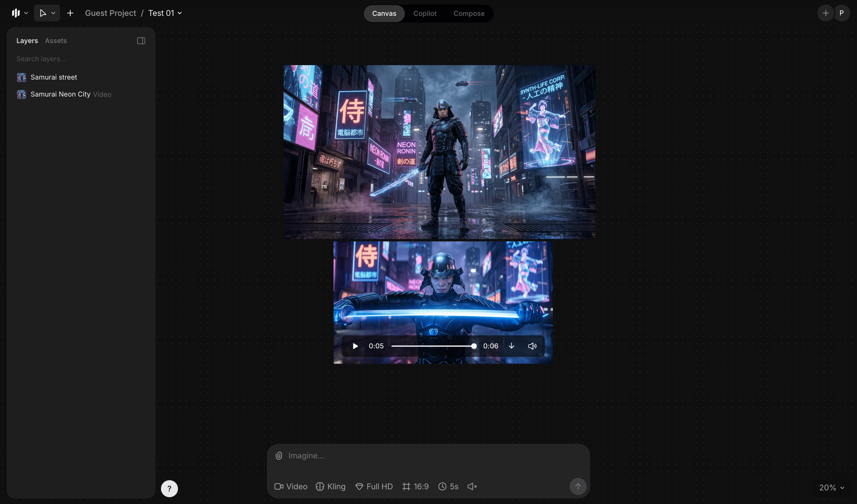Open the Kling model selector
857x504 pixels.
[x=331, y=487]
